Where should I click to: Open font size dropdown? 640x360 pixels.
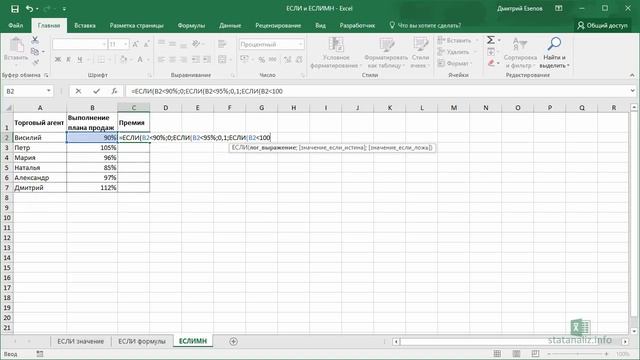pyautogui.click(x=125, y=44)
